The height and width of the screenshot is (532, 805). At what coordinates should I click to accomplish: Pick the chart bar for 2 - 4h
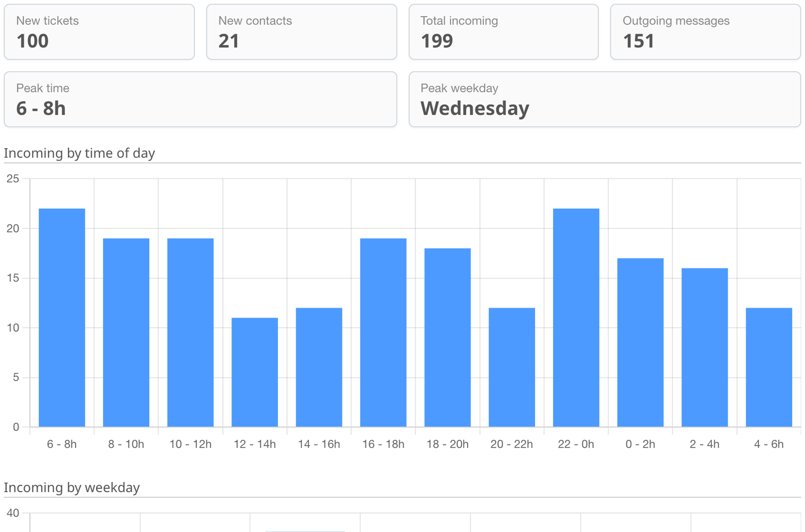pos(705,348)
